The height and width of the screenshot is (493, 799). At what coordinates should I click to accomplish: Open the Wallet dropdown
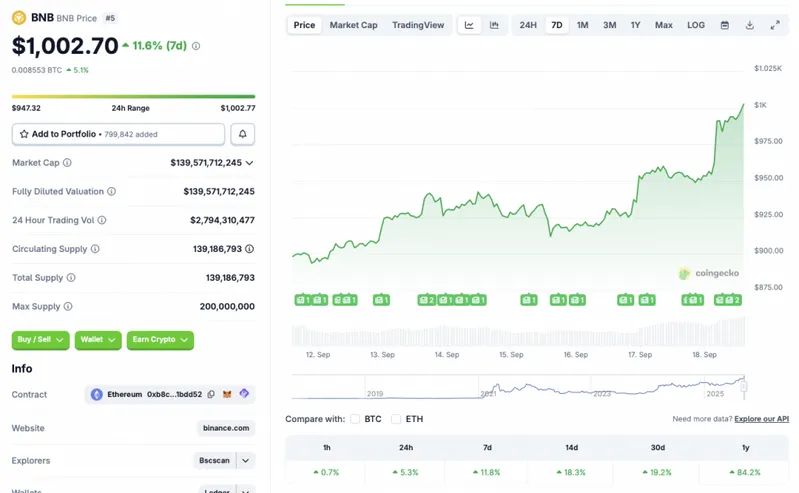pos(98,340)
